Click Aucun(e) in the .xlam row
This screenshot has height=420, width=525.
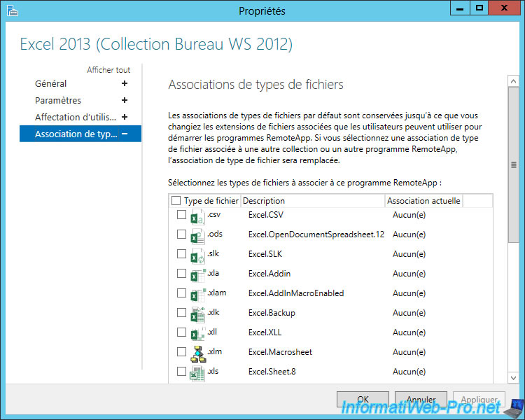coord(409,293)
